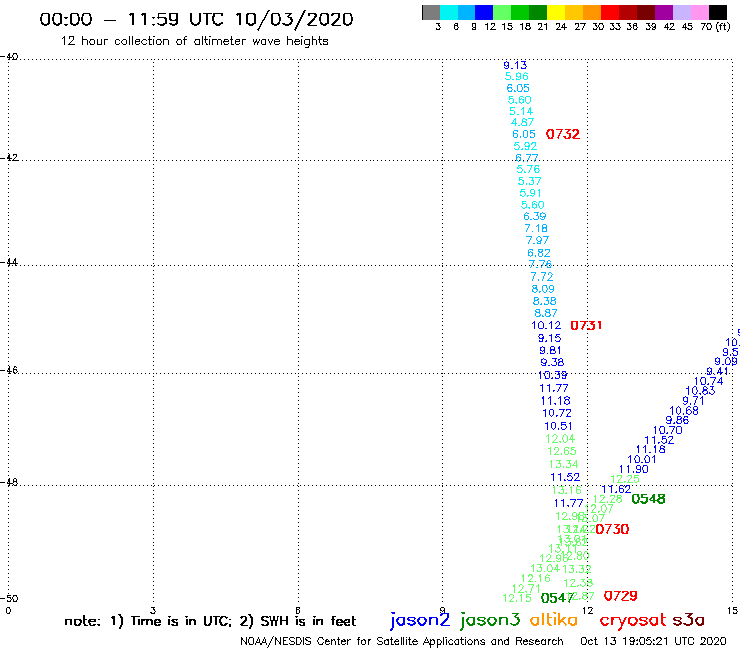Click the 9.71 wave height value
740x650 pixels.
click(x=693, y=401)
